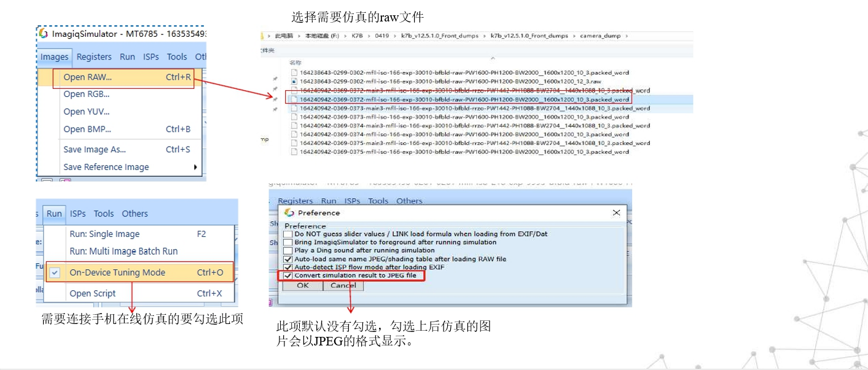The width and height of the screenshot is (868, 370).
Task: Select Run: Multi Image Batch Run
Action: point(125,251)
